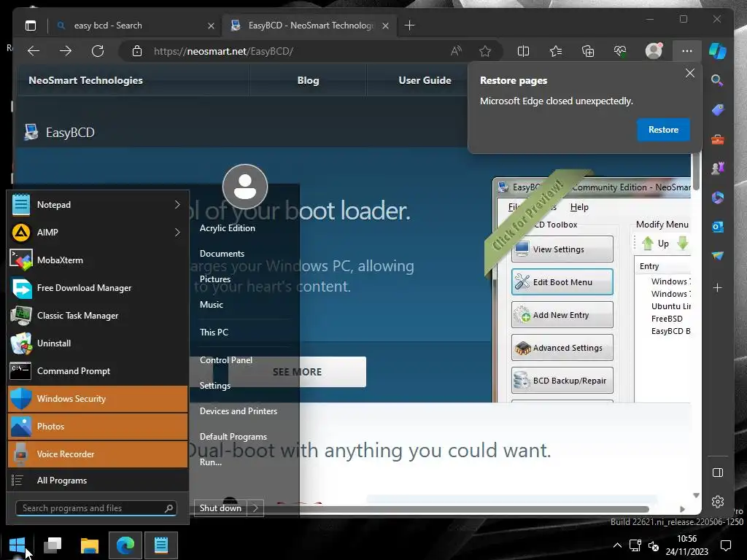The image size is (747, 560).
Task: Go back in Edge browser
Action: tap(34, 51)
